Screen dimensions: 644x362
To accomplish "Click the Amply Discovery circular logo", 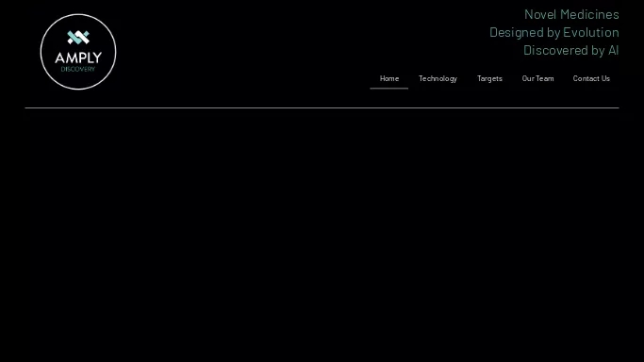I will (78, 52).
